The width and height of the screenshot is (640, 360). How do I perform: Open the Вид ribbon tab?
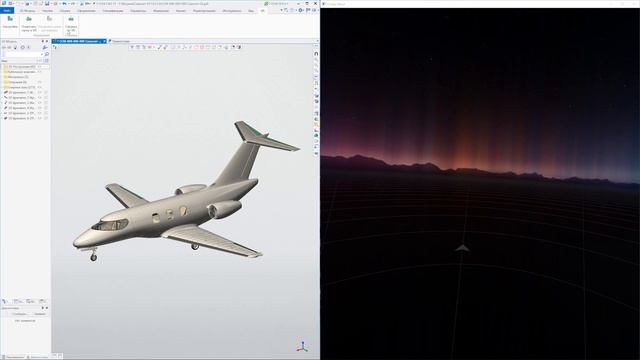(251, 11)
